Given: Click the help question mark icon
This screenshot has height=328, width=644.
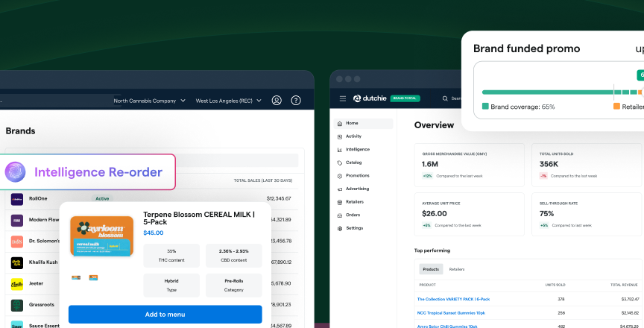Looking at the screenshot, I should [296, 100].
